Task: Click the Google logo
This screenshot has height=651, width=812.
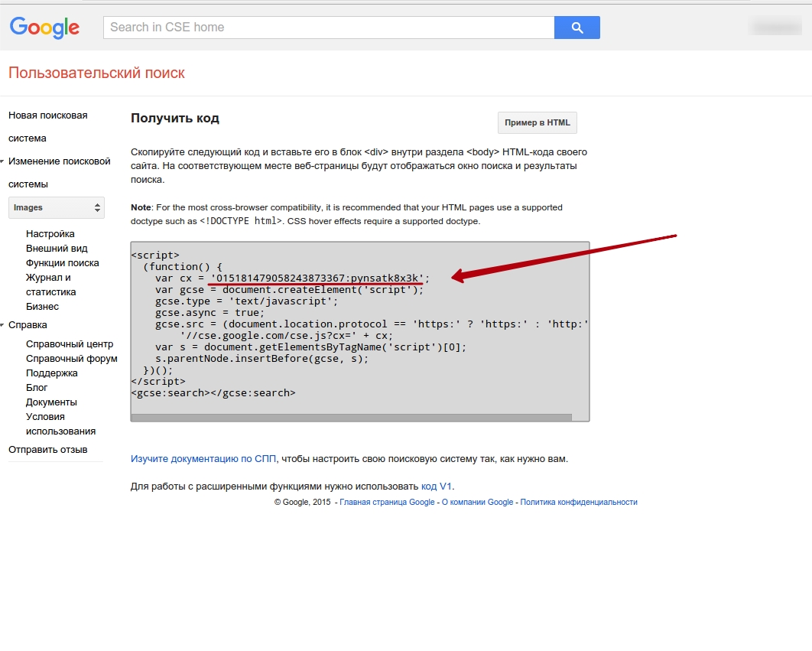Action: pyautogui.click(x=44, y=28)
